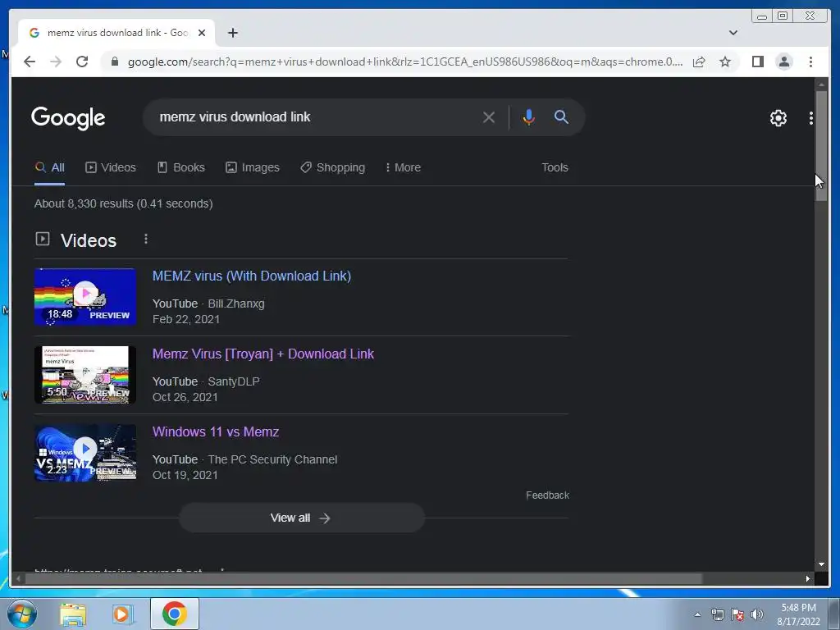Play the 5:50 memz Virus thumbnail
Viewport: 840px width, 630px height.
coord(85,374)
